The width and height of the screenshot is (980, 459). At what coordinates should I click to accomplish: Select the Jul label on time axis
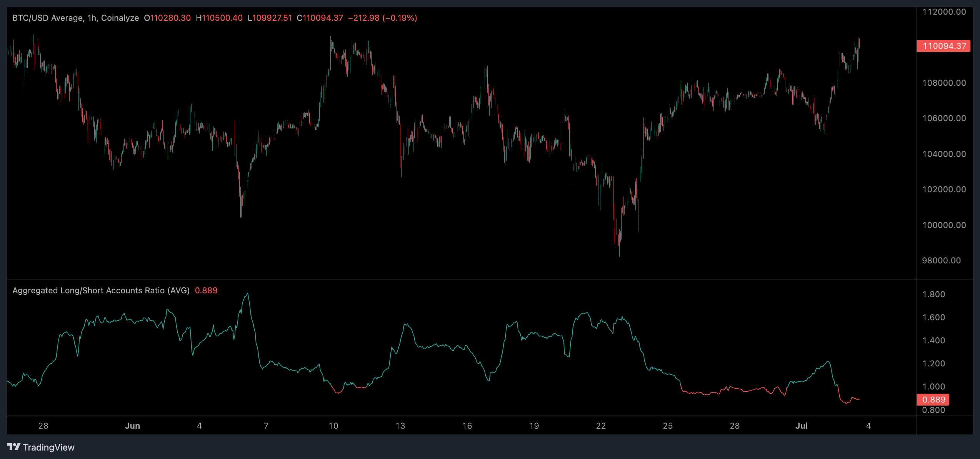pos(802,426)
